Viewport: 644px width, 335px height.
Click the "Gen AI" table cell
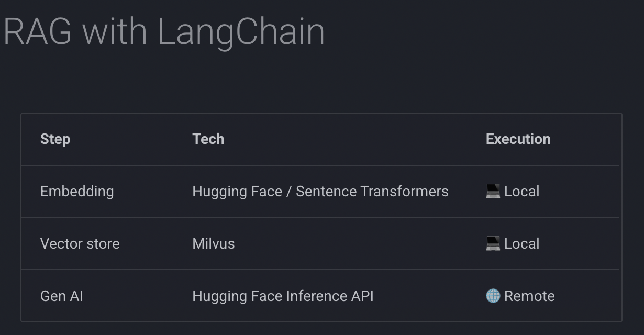(62, 296)
